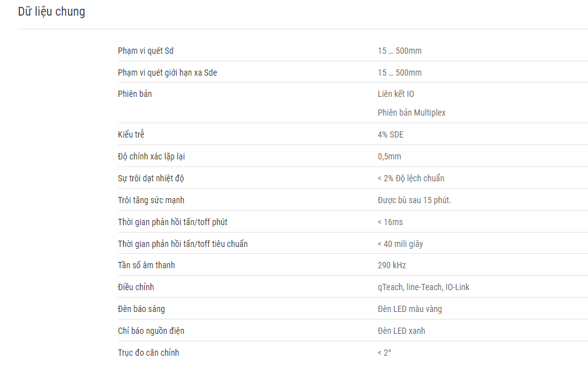Click the "< 40 mili giây" value

[x=400, y=244]
